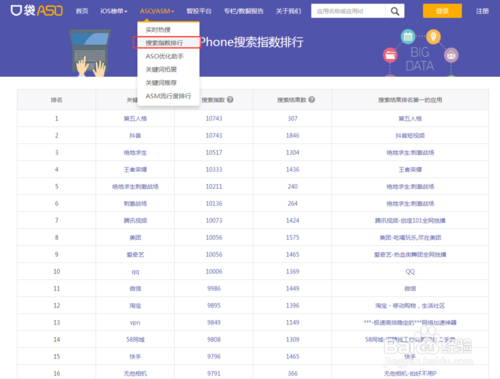Click keyword 绝地求生 in row 3

pyautogui.click(x=135, y=152)
